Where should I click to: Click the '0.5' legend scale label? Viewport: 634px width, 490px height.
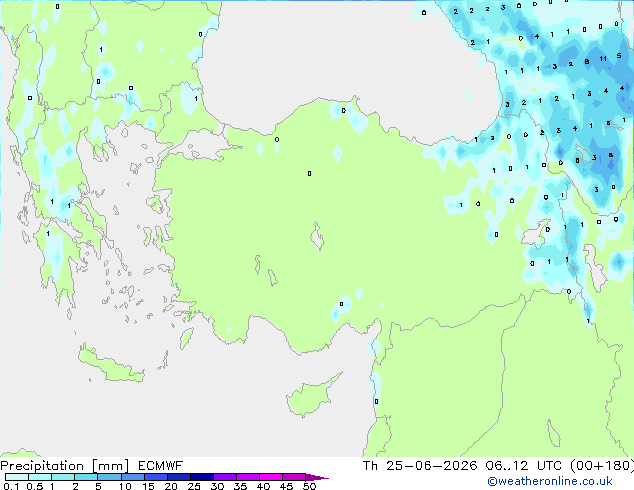[35, 486]
